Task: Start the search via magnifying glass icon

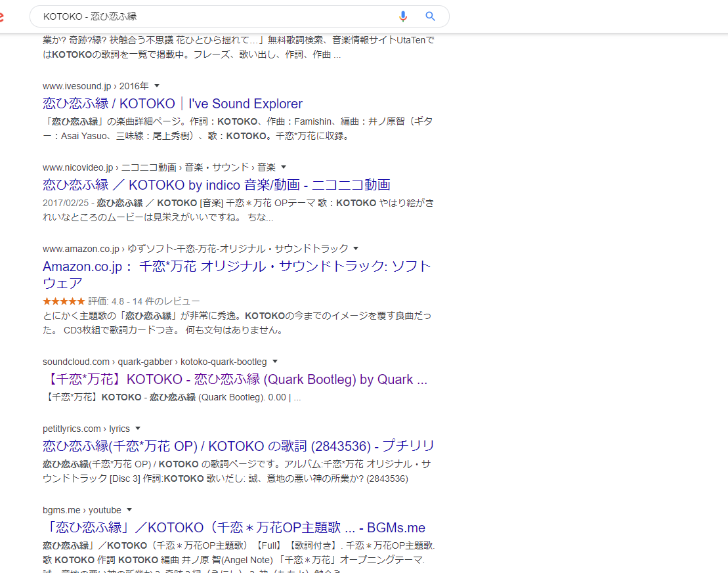Action: click(x=430, y=16)
